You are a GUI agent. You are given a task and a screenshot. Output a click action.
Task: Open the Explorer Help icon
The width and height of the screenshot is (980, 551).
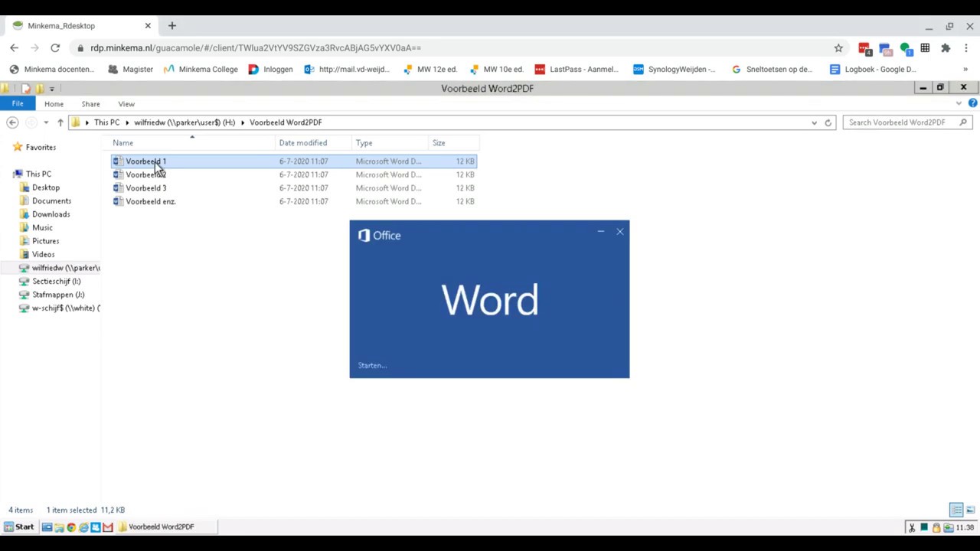pyautogui.click(x=972, y=103)
